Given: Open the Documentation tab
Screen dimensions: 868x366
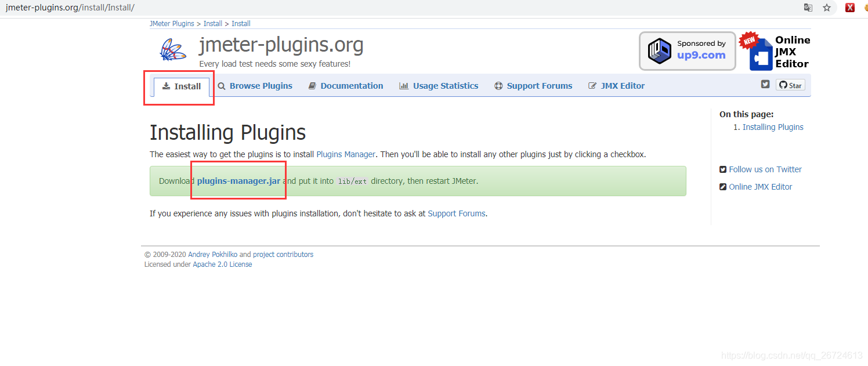Looking at the screenshot, I should tap(346, 86).
